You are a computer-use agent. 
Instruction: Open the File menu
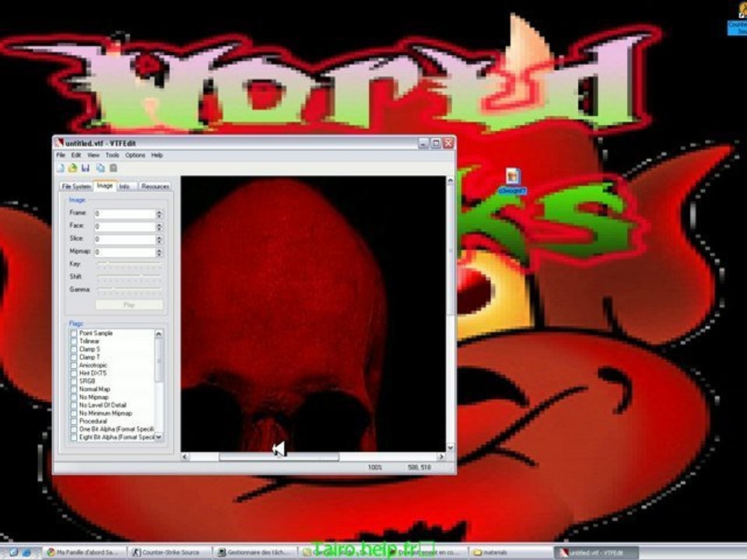click(x=61, y=156)
